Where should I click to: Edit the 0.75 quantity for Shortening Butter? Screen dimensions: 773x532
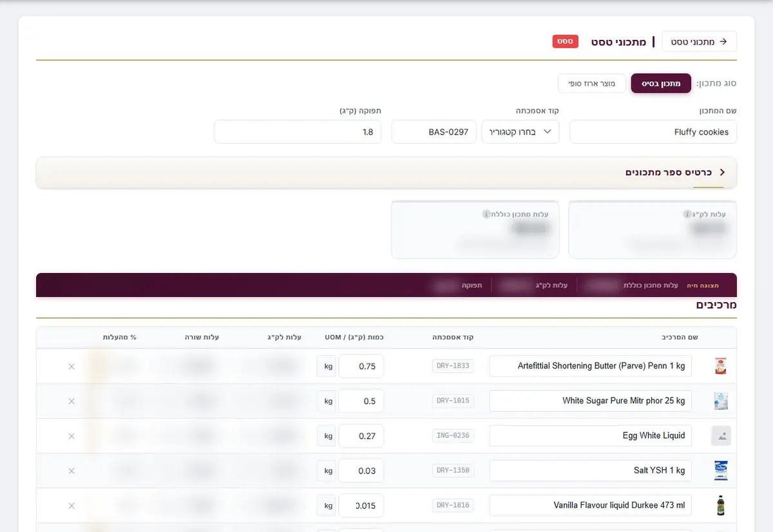361,366
